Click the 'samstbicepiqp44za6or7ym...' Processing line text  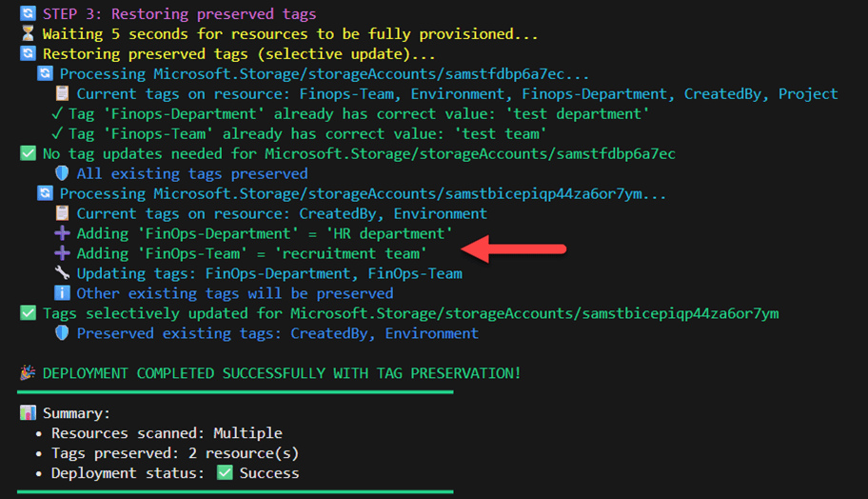[x=364, y=193]
